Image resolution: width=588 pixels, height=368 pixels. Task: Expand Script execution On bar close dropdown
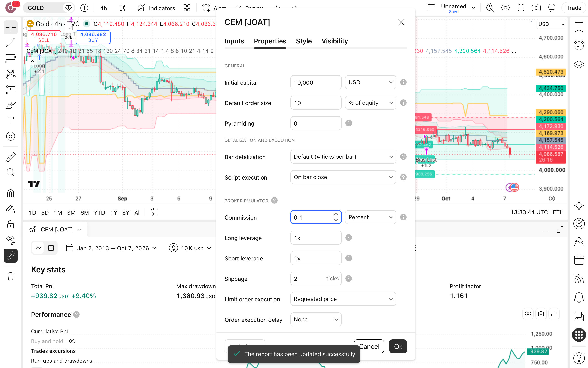coord(343,177)
